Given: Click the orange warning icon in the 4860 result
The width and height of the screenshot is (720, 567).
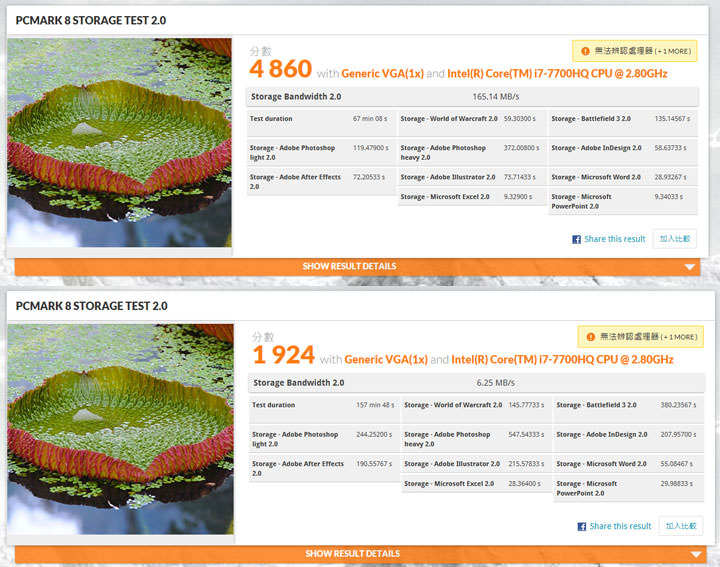Looking at the screenshot, I should [585, 50].
